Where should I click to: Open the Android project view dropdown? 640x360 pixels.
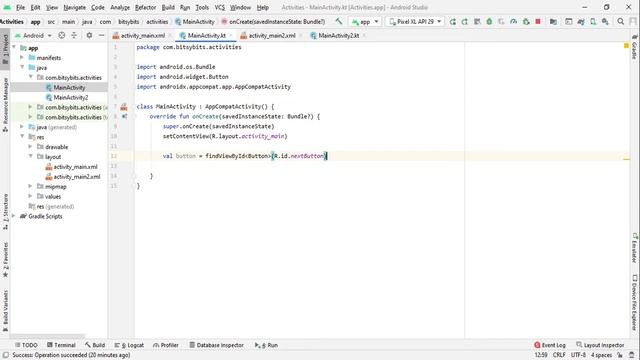coord(33,36)
